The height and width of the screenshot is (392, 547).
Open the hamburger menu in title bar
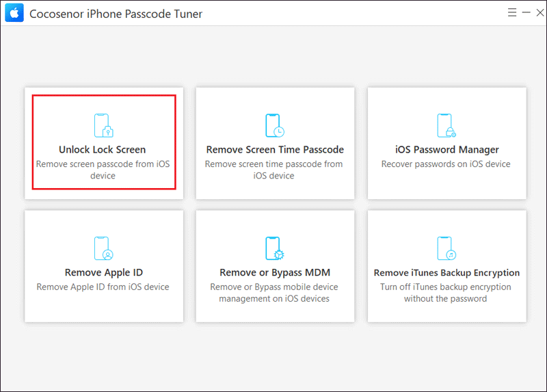tap(511, 12)
